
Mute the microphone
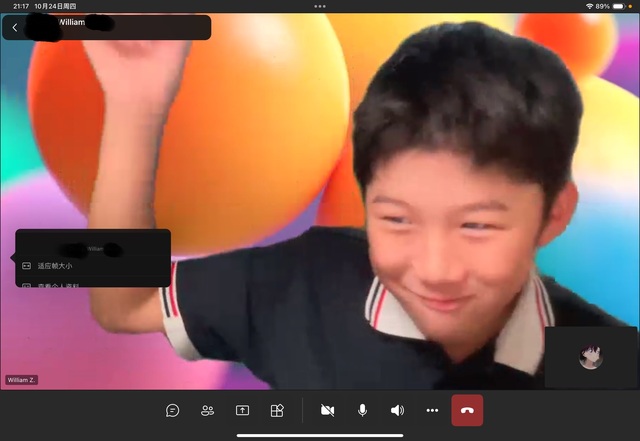coord(362,410)
